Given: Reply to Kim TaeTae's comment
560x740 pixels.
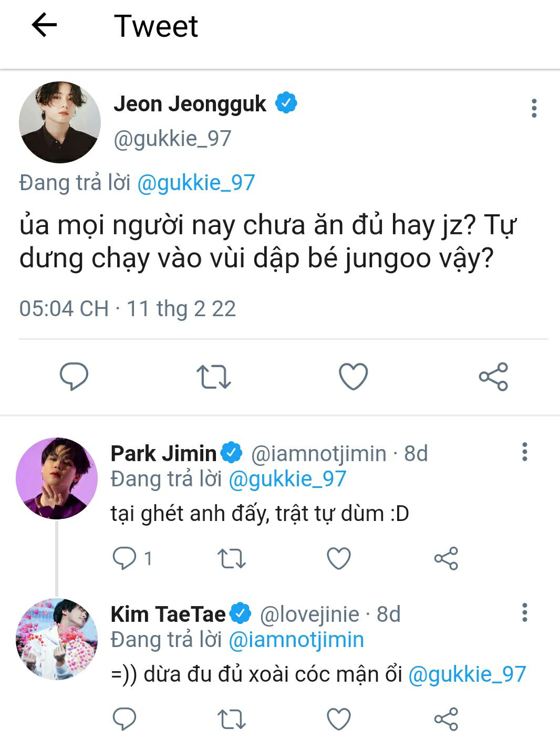Looking at the screenshot, I should coord(125,719).
